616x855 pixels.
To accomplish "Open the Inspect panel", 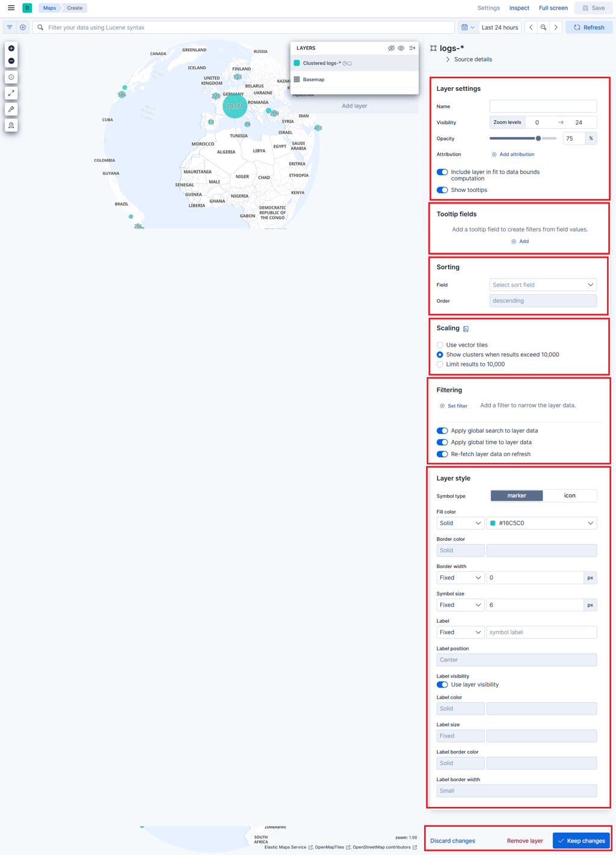I will [x=519, y=8].
